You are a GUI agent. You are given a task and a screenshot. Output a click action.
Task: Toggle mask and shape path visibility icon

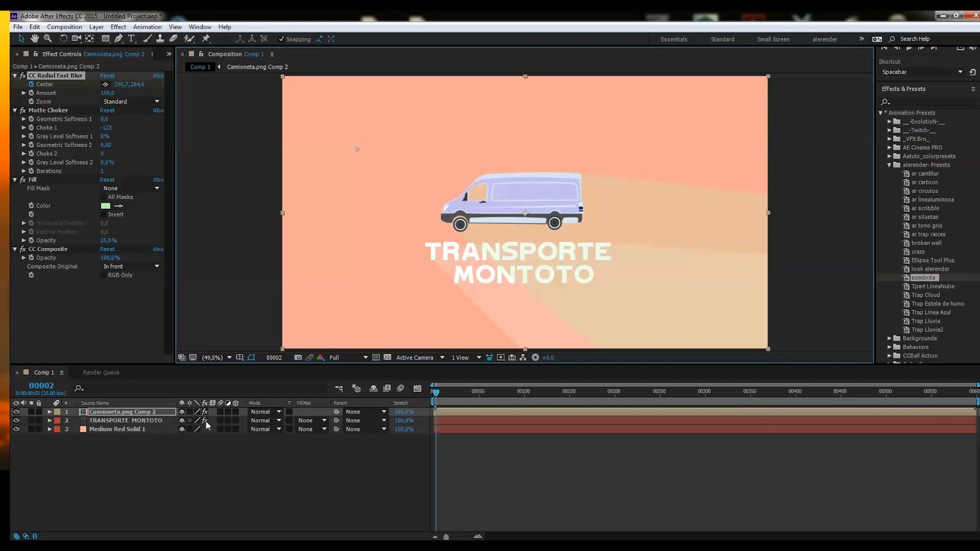click(251, 358)
